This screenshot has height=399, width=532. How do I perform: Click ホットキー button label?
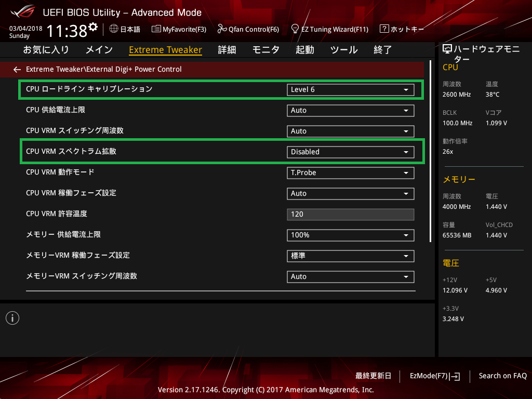pyautogui.click(x=407, y=29)
